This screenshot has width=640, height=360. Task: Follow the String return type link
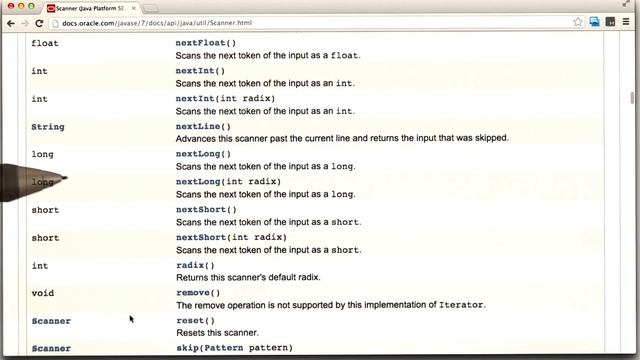(x=48, y=127)
